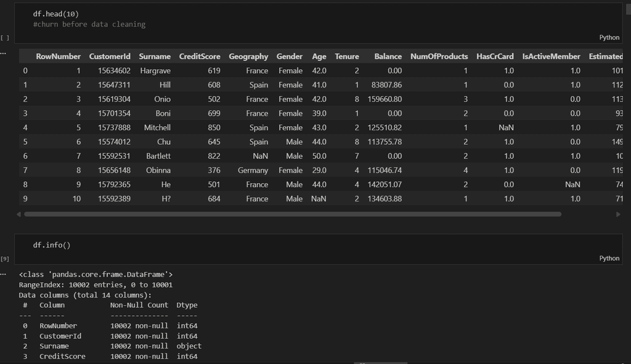Click the empty execution count of df.head cell
The width and height of the screenshot is (631, 364).
[5, 38]
